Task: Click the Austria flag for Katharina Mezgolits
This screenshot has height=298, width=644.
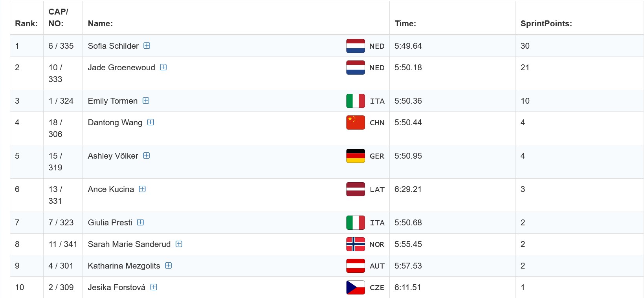Action: [x=355, y=266]
